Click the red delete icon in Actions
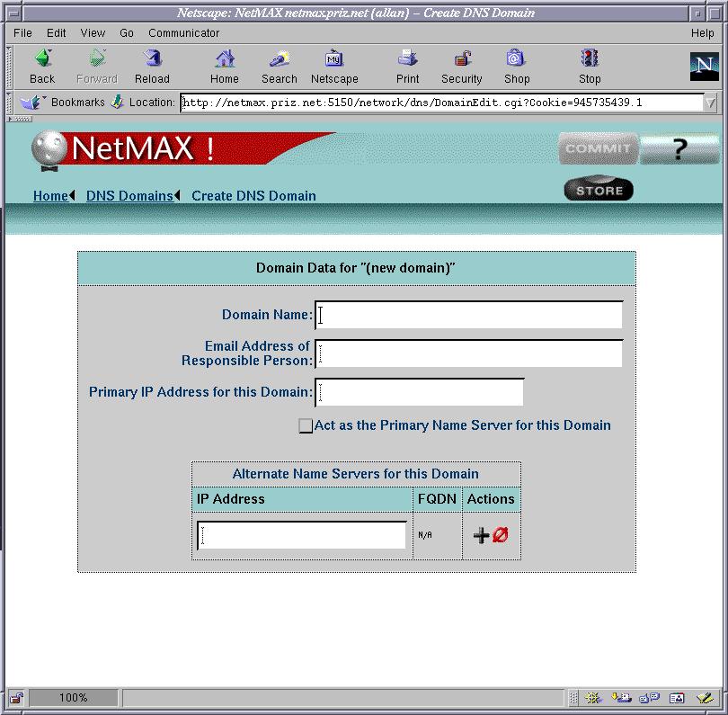Screen dimensions: 728x715 coord(501,535)
